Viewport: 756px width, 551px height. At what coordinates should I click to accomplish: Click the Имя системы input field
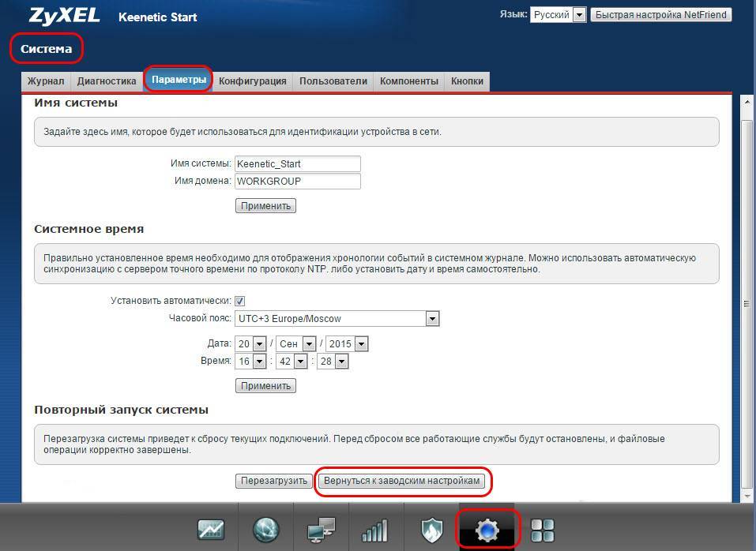[x=297, y=164]
